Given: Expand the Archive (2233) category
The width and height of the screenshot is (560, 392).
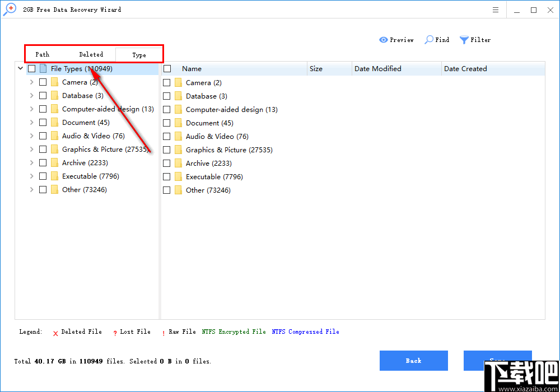Looking at the screenshot, I should coord(31,162).
